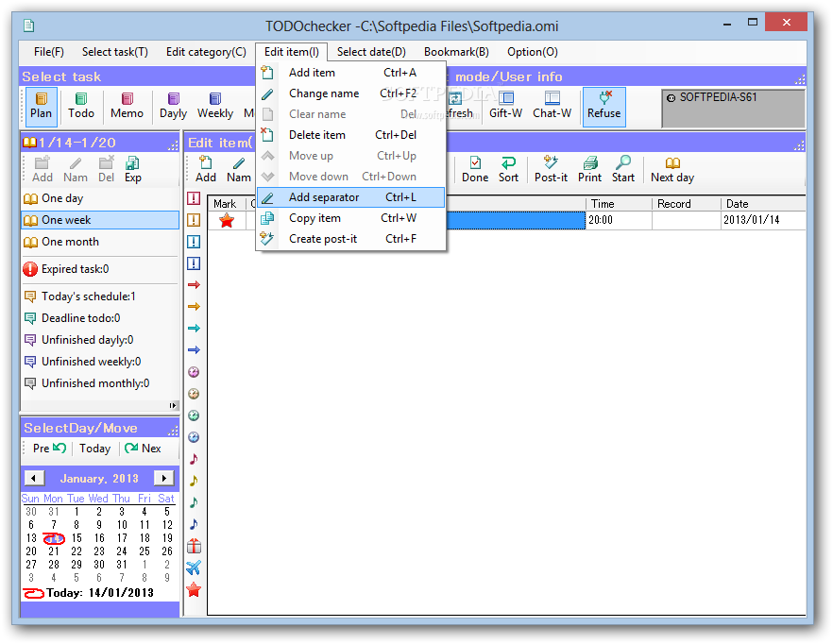Open Deadline todo:0 entry

pyautogui.click(x=100, y=318)
